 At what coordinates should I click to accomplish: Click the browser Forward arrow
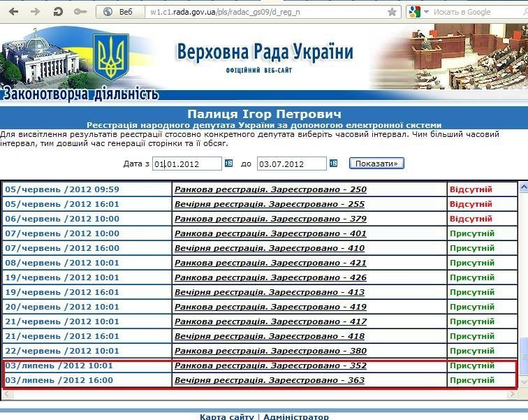[35, 12]
